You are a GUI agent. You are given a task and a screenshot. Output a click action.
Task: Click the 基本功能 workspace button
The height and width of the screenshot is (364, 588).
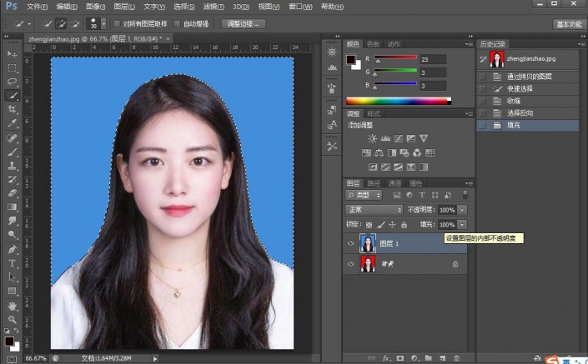coord(567,24)
